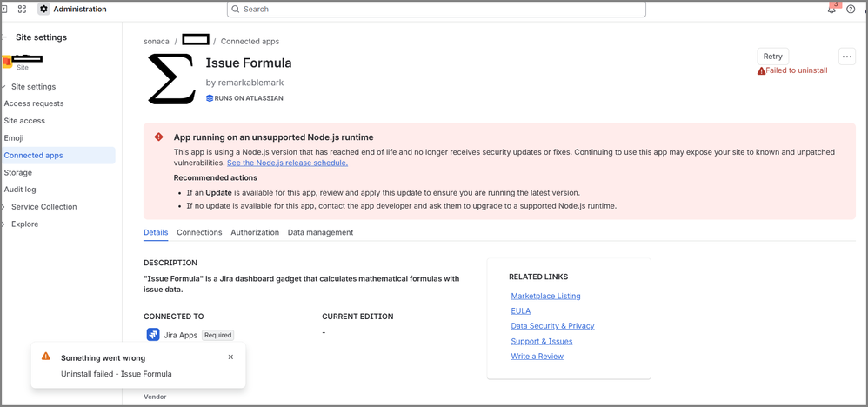Switch to the Data management tab
868x407 pixels.
(321, 232)
